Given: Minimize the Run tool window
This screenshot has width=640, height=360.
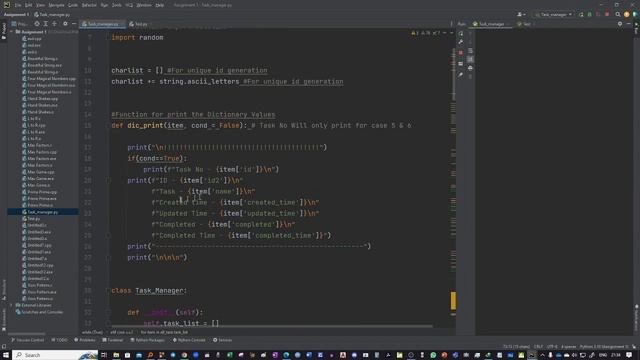Looking at the screenshot, I should pos(629,24).
